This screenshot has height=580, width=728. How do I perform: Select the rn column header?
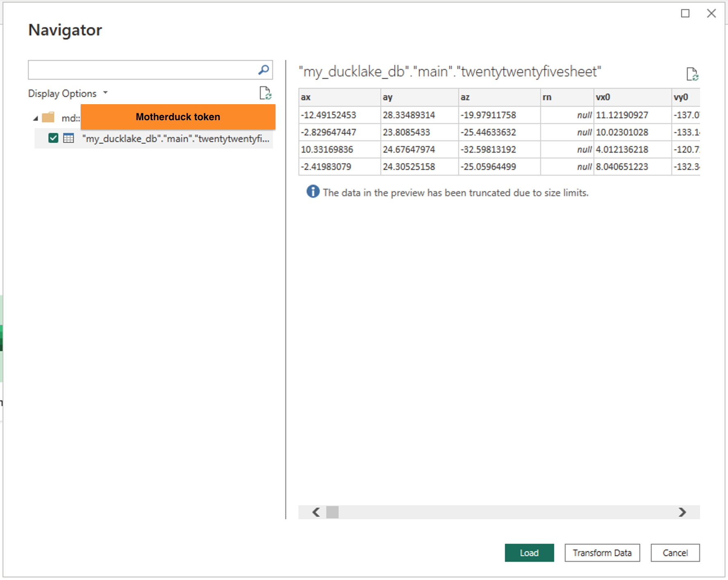click(566, 97)
